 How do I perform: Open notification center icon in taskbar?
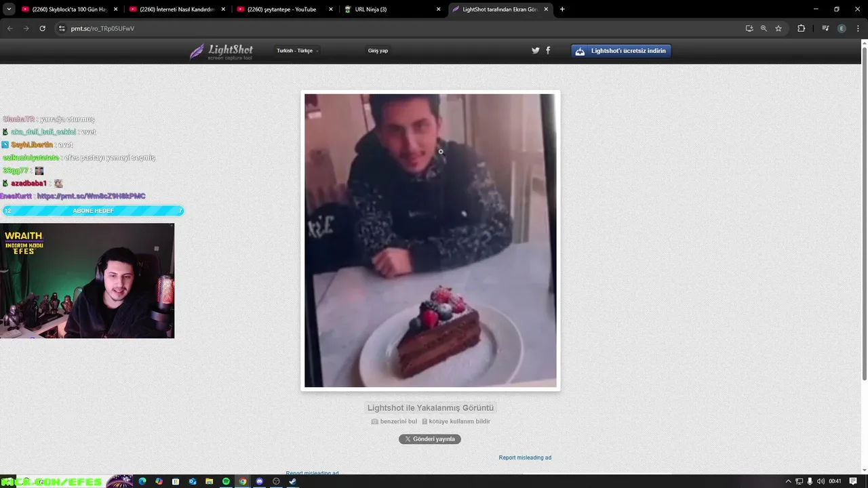pyautogui.click(x=853, y=481)
